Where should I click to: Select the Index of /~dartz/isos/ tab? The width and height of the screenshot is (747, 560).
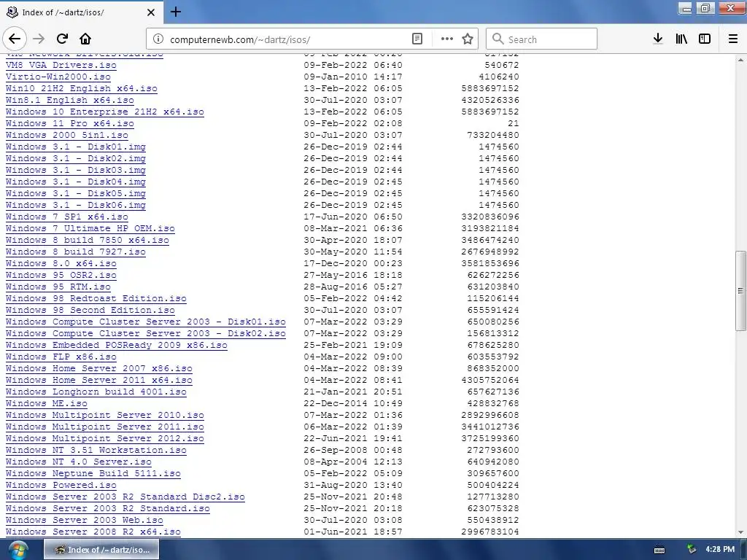(82, 12)
